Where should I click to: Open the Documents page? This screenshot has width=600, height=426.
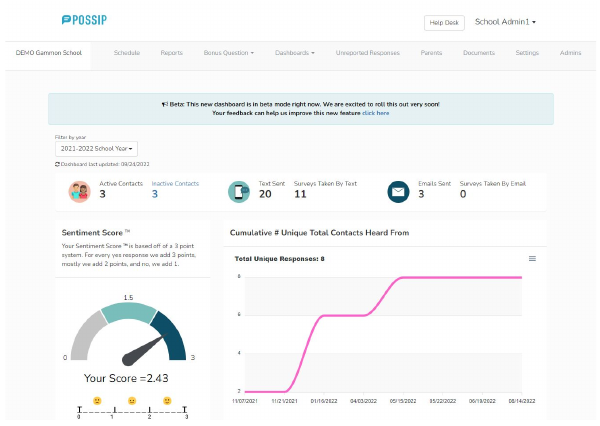pos(479,53)
